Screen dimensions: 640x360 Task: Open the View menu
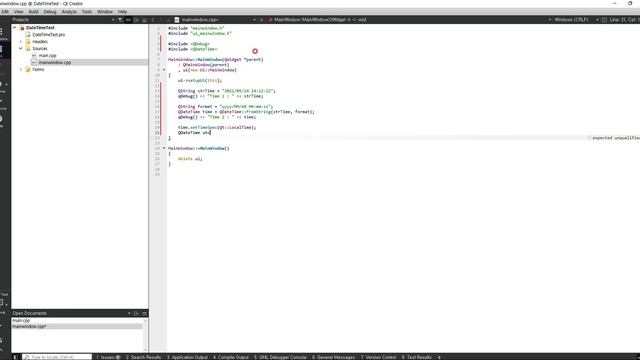(x=18, y=12)
